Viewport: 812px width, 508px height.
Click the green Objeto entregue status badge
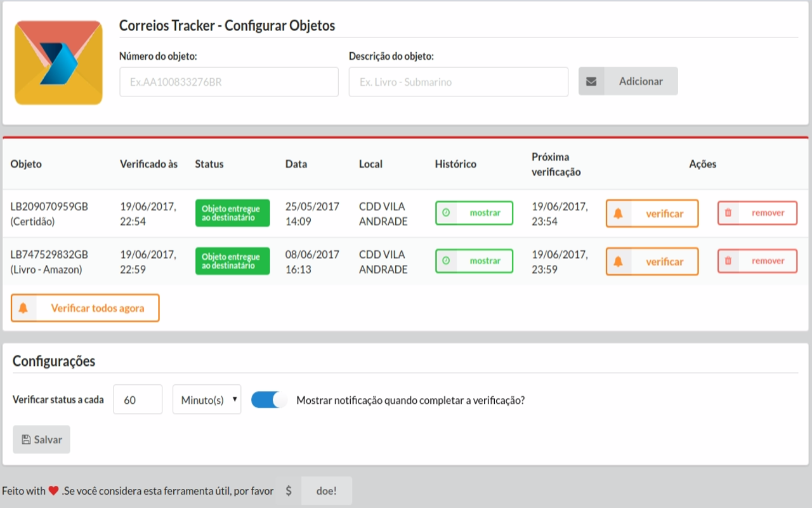(232, 213)
